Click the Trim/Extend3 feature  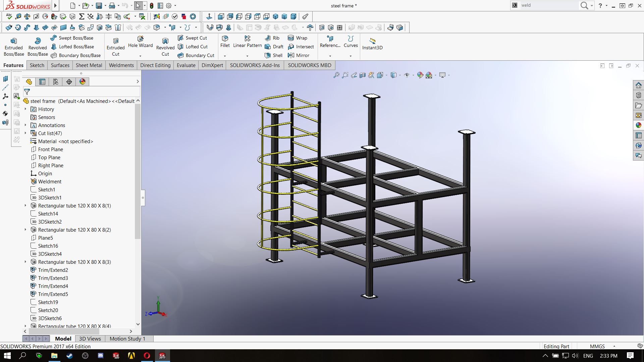pyautogui.click(x=53, y=278)
